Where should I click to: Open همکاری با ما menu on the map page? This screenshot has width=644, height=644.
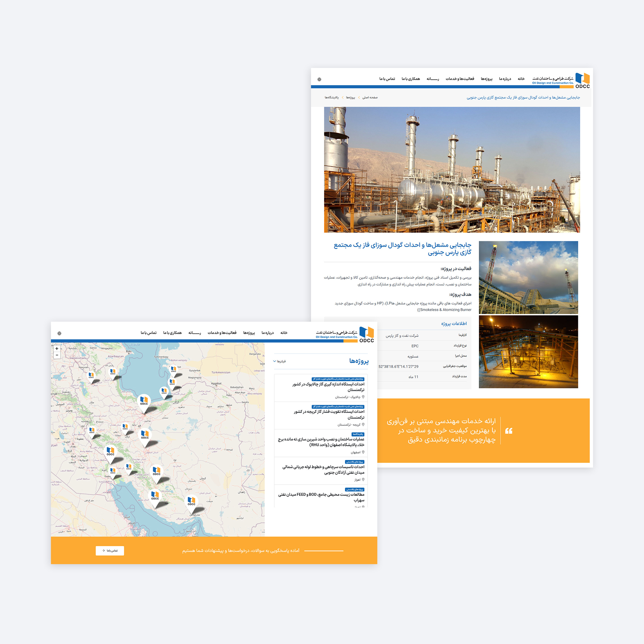click(x=172, y=333)
